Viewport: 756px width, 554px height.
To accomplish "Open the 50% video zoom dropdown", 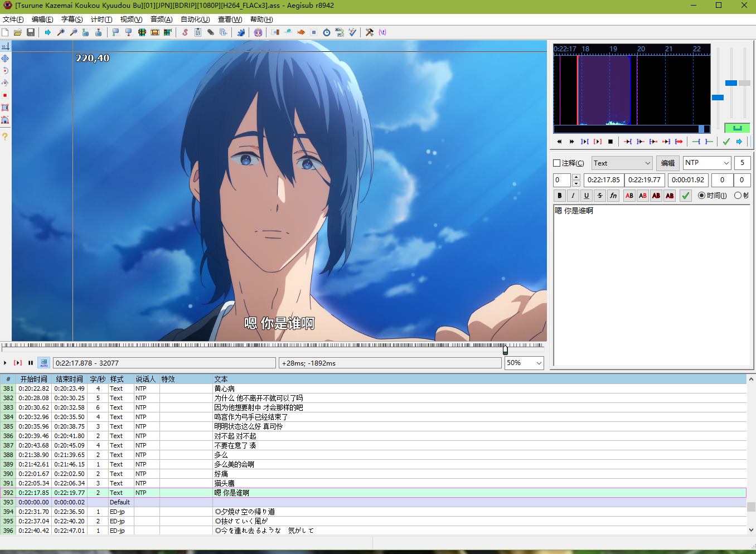I will 524,363.
